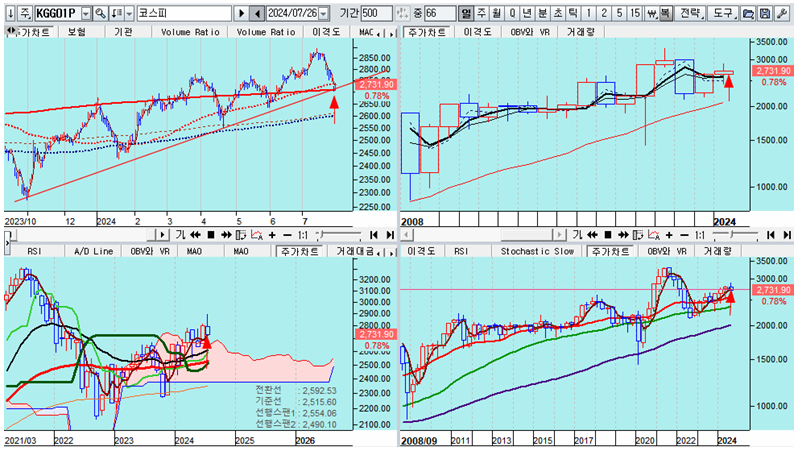Select the 초 second period toggle
The width and height of the screenshot is (798, 449).
pyautogui.click(x=558, y=13)
